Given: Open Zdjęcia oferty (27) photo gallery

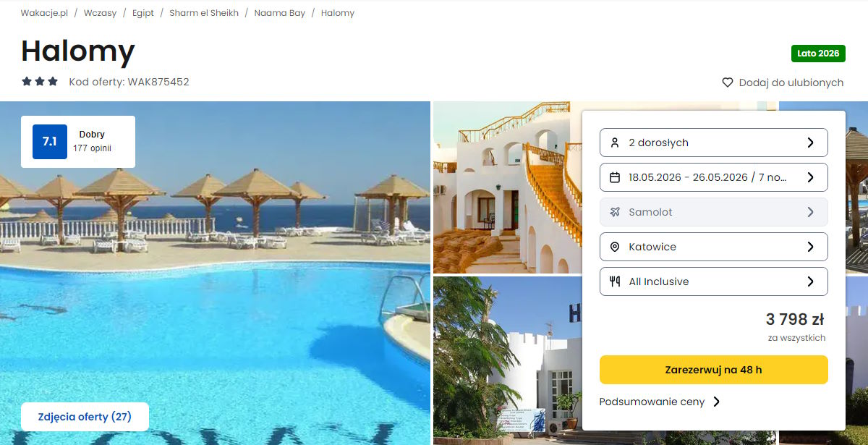Looking at the screenshot, I should (x=85, y=417).
